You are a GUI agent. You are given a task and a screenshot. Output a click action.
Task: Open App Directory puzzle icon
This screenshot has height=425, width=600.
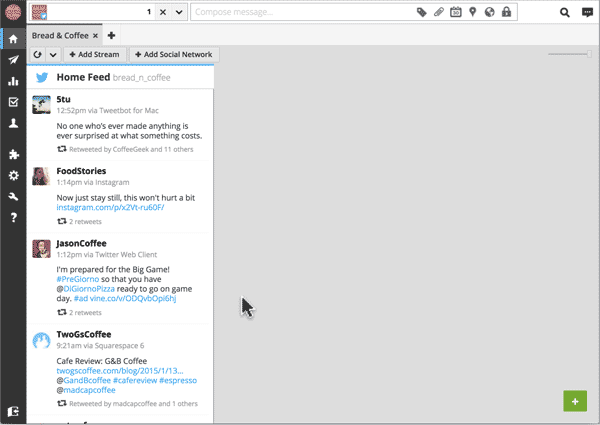tap(13, 154)
